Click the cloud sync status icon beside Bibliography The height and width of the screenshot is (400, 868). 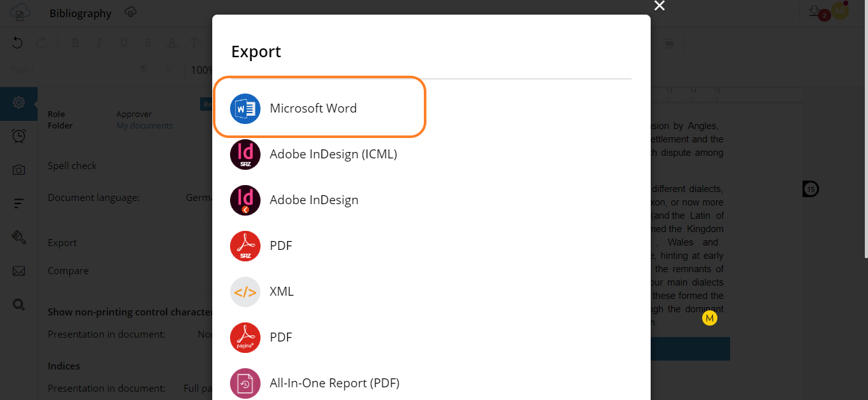(130, 12)
